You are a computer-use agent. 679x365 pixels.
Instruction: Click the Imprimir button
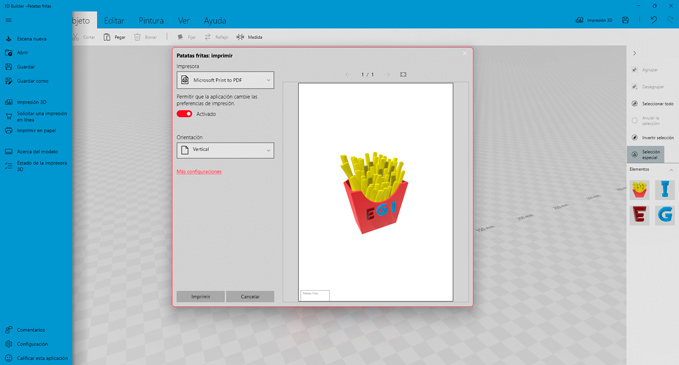pyautogui.click(x=200, y=297)
